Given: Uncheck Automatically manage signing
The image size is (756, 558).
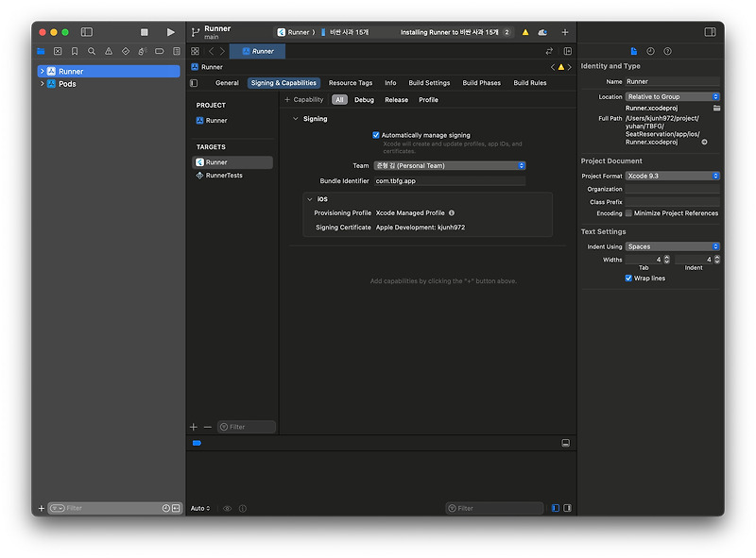Looking at the screenshot, I should click(376, 135).
